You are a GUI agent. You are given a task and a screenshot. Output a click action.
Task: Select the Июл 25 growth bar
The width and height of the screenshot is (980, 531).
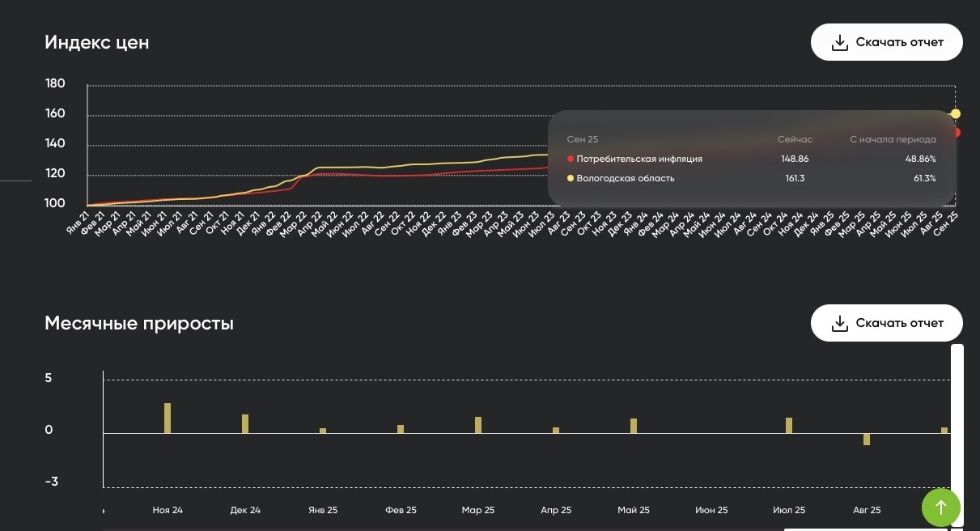tap(789, 426)
